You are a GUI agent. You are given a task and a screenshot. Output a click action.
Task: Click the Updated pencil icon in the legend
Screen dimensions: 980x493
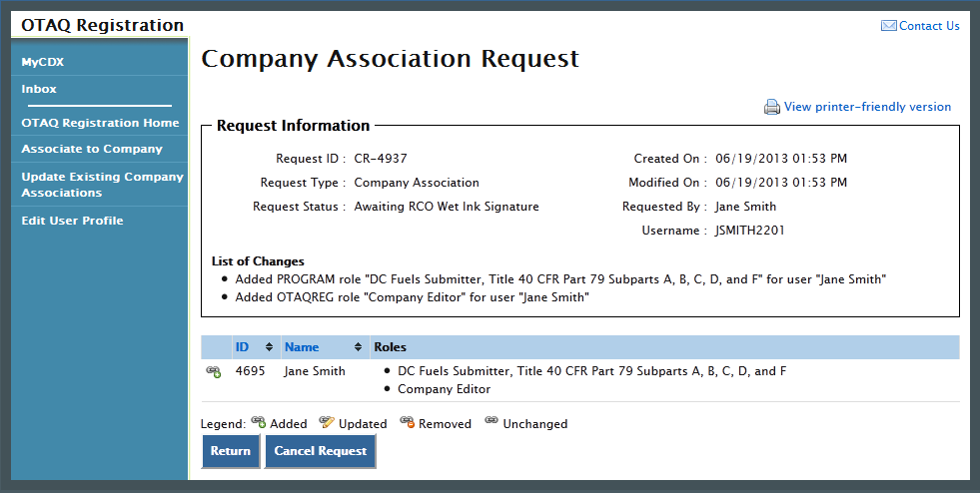(x=327, y=422)
